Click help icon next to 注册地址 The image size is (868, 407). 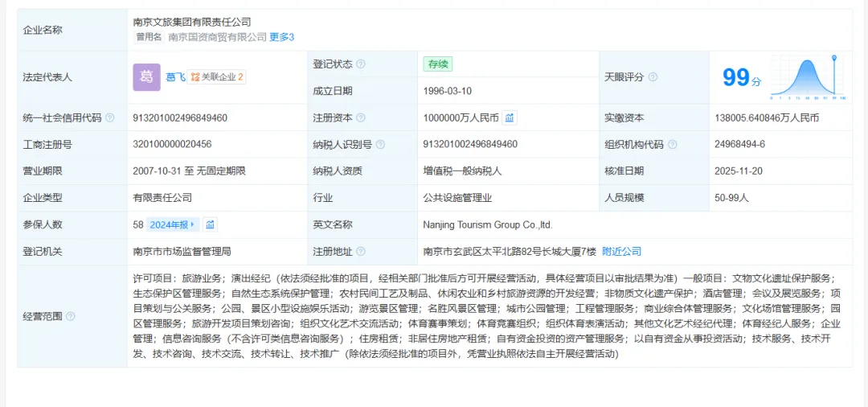coord(361,252)
